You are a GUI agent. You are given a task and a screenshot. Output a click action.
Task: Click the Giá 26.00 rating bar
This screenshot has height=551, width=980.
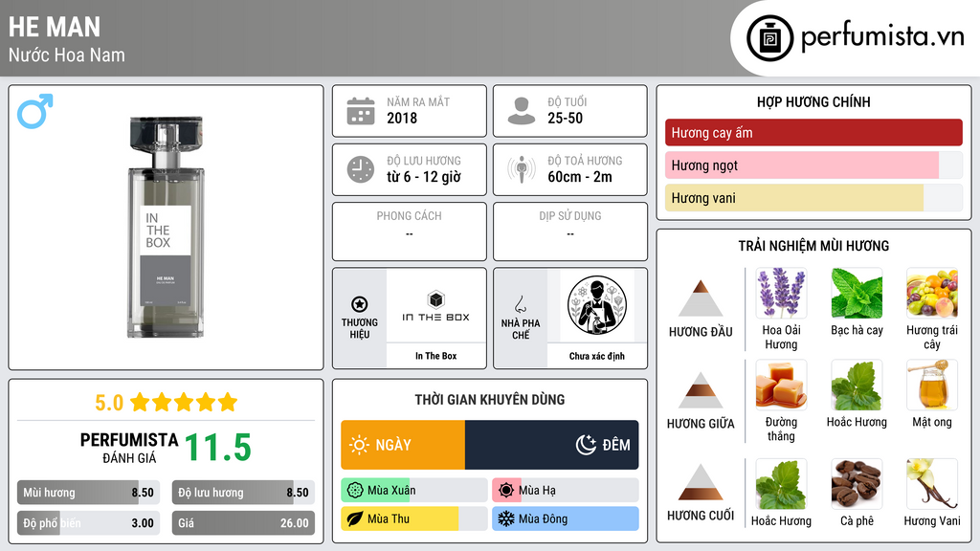(243, 523)
